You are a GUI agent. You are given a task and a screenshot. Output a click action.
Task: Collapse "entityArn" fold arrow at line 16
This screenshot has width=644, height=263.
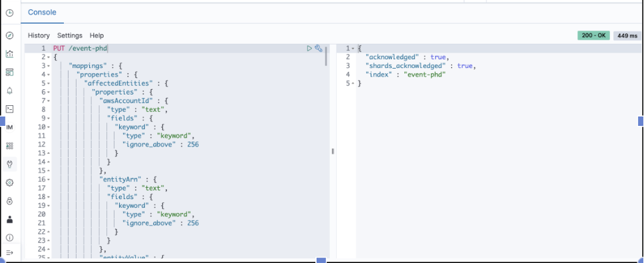tap(49, 180)
